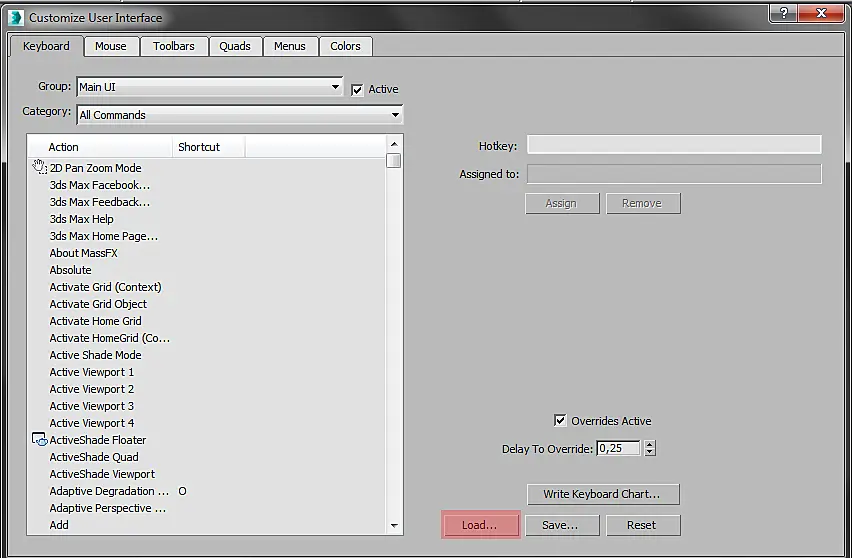Screen dimensions: 852x558
Task: Select the Adaptive Degradation action row
Action: pyautogui.click(x=109, y=491)
